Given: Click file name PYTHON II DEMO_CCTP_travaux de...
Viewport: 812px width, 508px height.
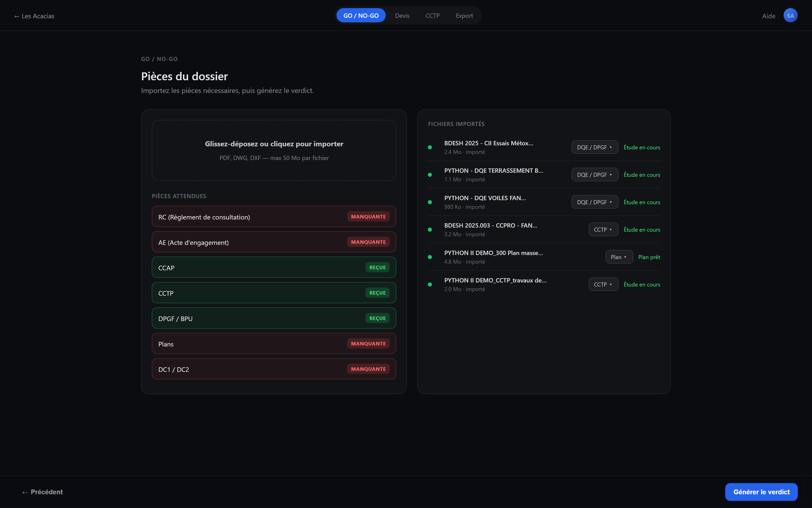Looking at the screenshot, I should (495, 280).
